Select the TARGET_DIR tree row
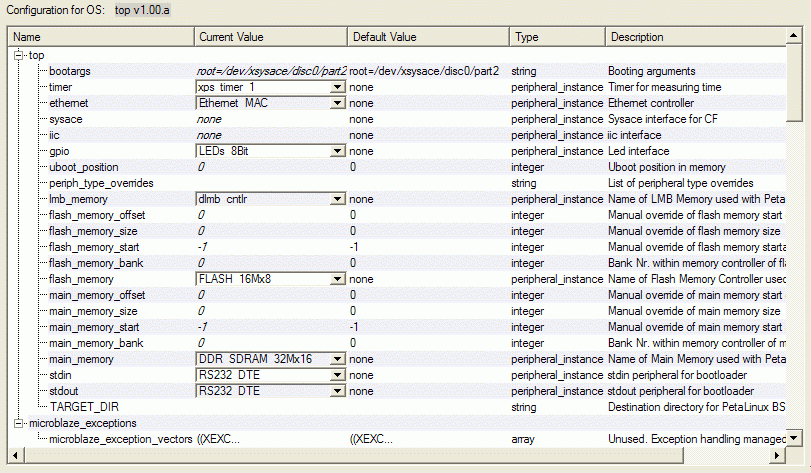811x473 pixels. click(79, 407)
